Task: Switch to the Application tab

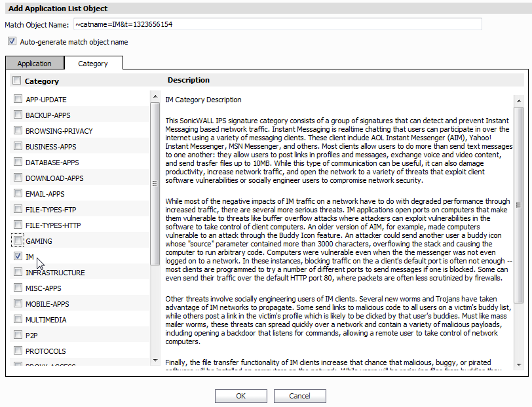Action: point(35,64)
